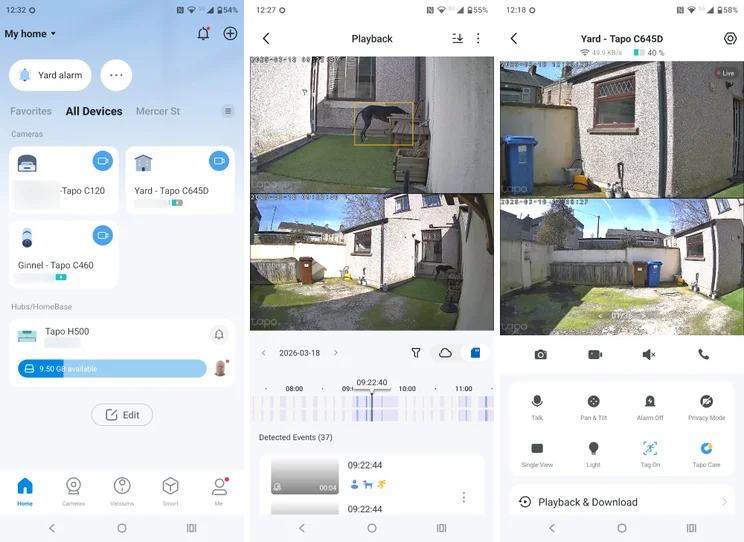Tap the live view lower wide-angle feed
Viewport: 744px width, 542px height.
(622, 267)
